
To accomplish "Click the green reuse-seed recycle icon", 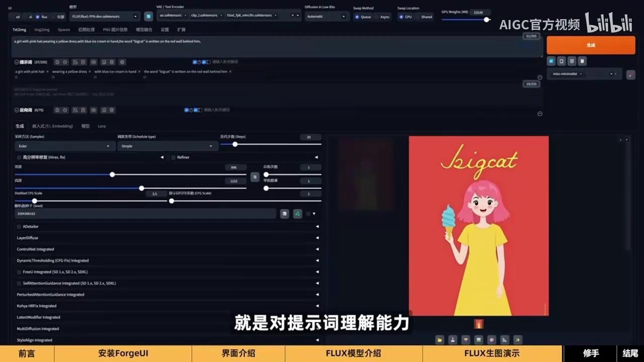I will pos(298,214).
